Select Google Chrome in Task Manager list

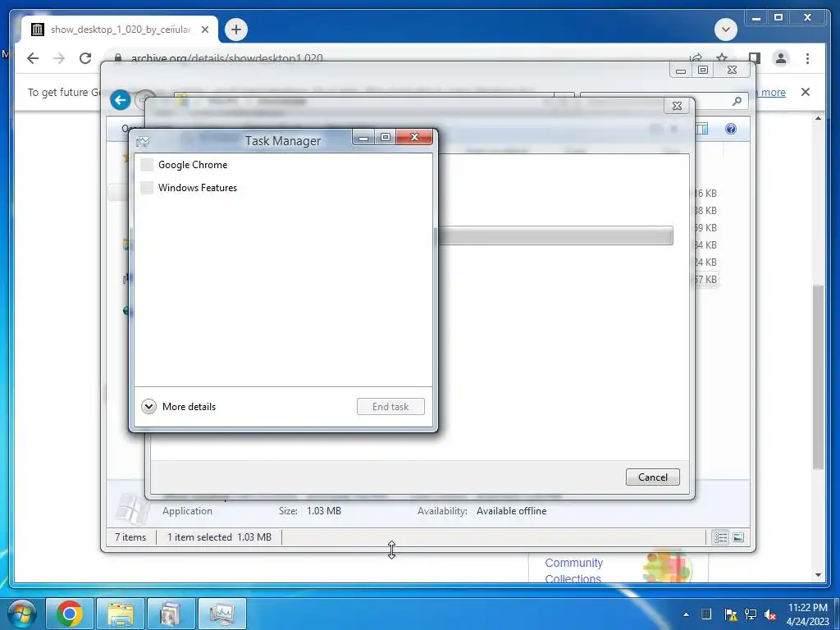coord(283,164)
